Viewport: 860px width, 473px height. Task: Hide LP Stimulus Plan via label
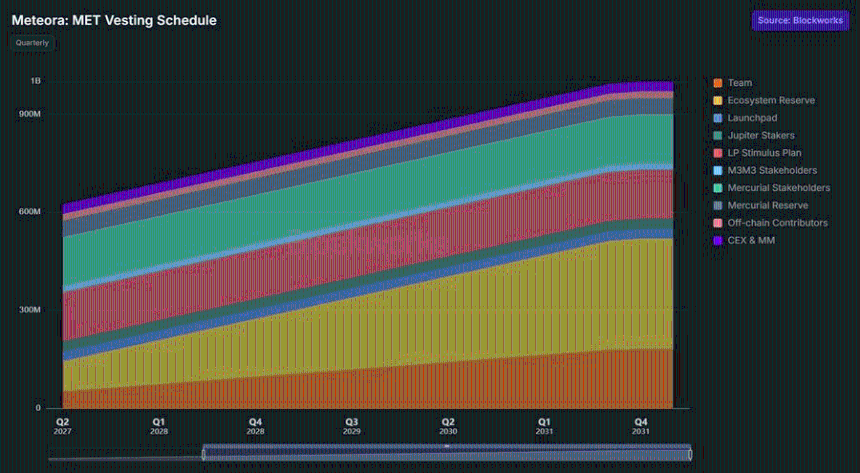click(x=765, y=153)
